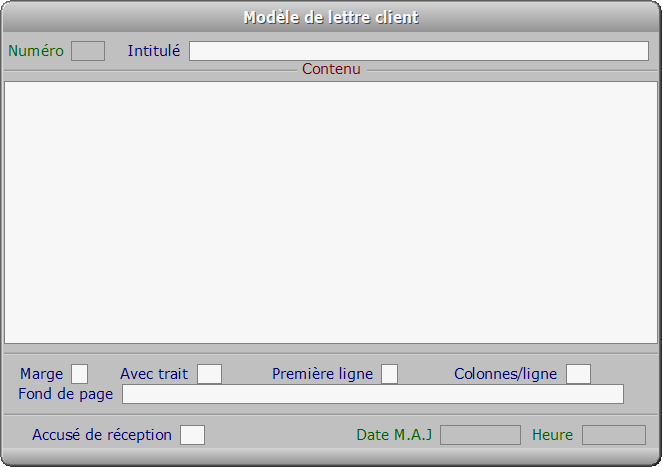The height and width of the screenshot is (467, 662).
Task: Click the Avec trait field
Action: pos(209,374)
